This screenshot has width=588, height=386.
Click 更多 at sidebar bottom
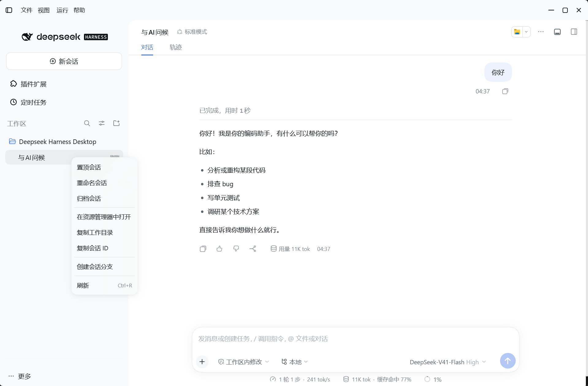point(20,376)
